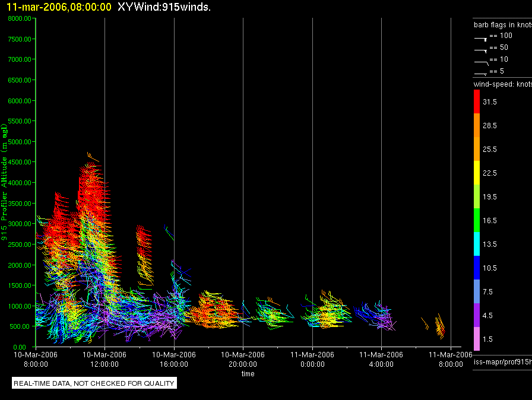Click the XYWind:915winds. plot title
The height and width of the screenshot is (400, 532).
[164, 7]
